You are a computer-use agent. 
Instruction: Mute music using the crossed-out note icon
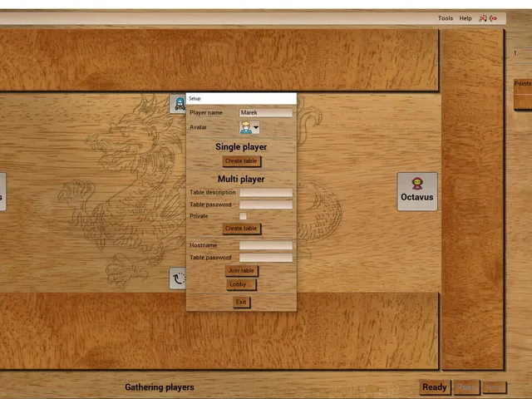[482, 18]
